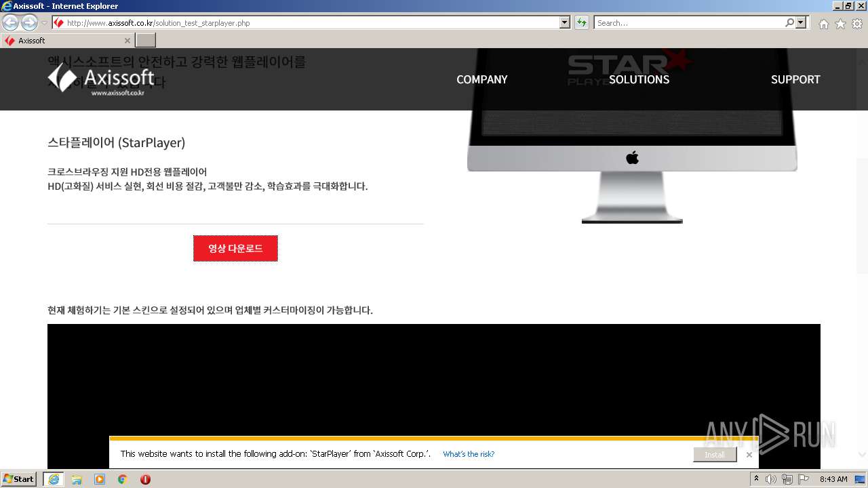This screenshot has width=868, height=488.
Task: Click the address bar URL field
Action: pyautogui.click(x=311, y=23)
